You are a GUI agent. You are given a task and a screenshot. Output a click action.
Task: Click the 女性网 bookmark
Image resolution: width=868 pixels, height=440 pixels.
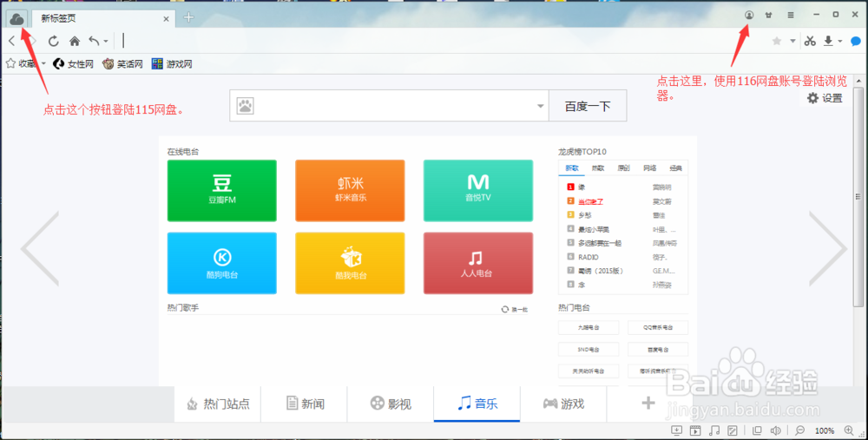click(74, 64)
